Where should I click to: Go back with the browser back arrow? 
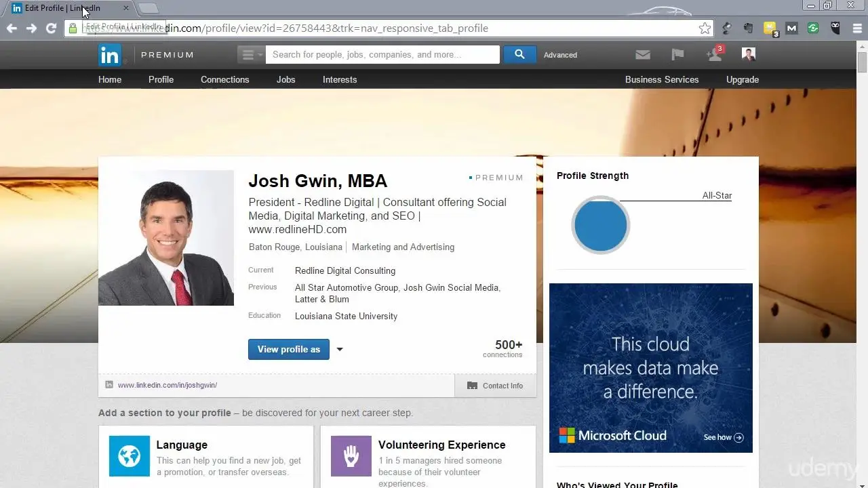point(12,28)
